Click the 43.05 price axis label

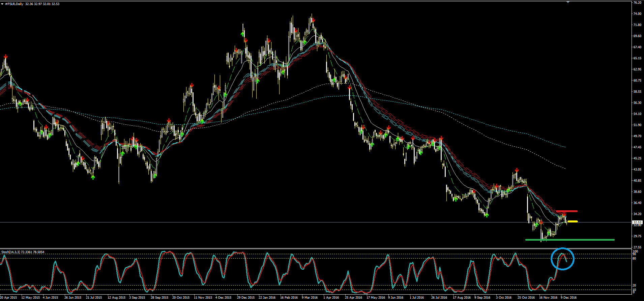click(637, 170)
